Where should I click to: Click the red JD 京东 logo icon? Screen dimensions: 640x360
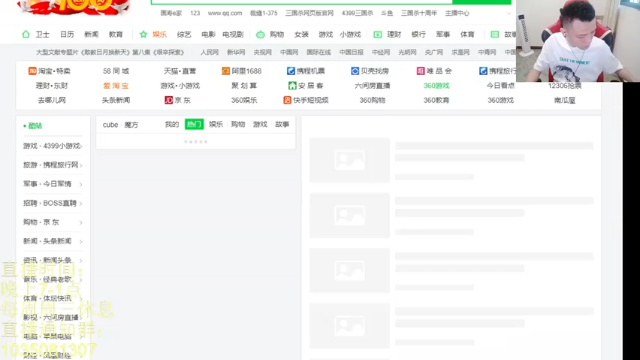point(169,100)
